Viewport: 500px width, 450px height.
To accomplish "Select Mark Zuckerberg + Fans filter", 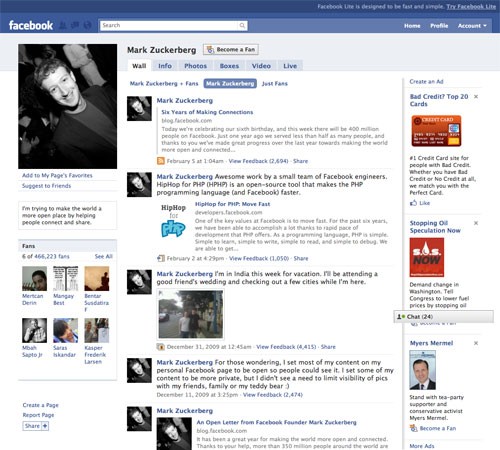I will coord(164,83).
